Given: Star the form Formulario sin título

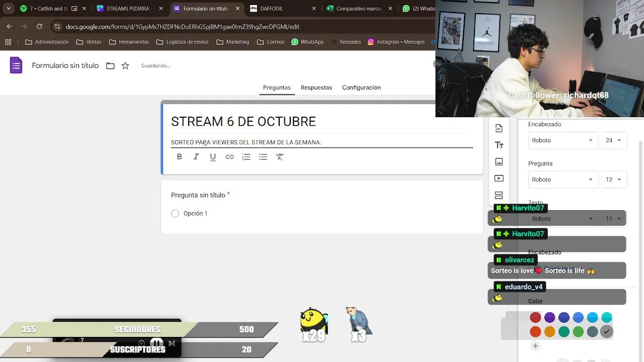Looking at the screenshot, I should pos(125,66).
